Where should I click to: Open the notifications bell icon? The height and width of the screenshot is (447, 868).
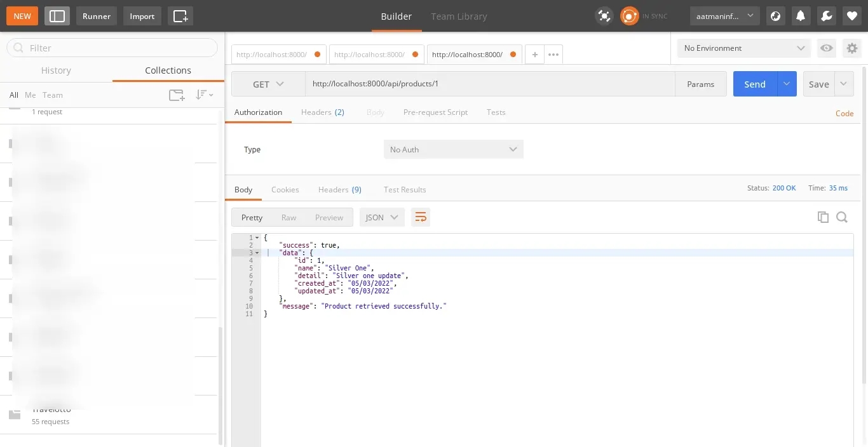pos(801,16)
